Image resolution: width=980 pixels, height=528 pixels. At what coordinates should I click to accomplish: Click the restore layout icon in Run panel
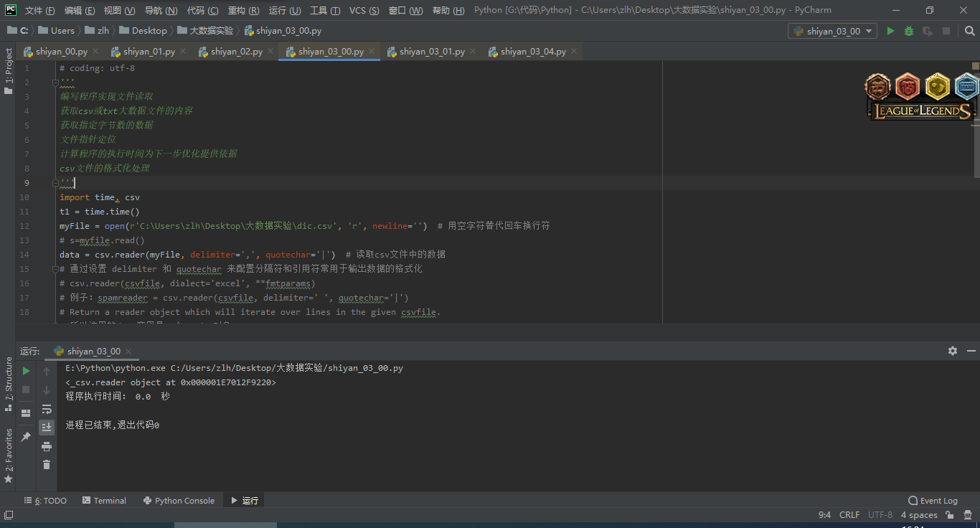click(x=26, y=413)
